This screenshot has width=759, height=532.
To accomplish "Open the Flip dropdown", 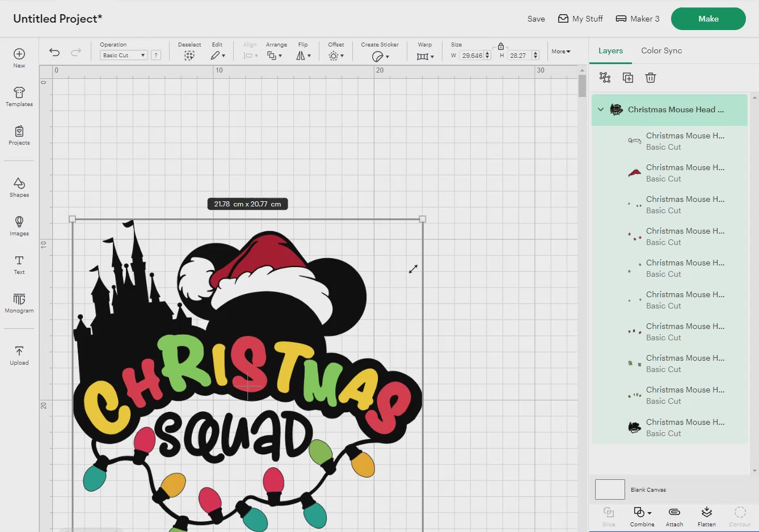I will (303, 56).
